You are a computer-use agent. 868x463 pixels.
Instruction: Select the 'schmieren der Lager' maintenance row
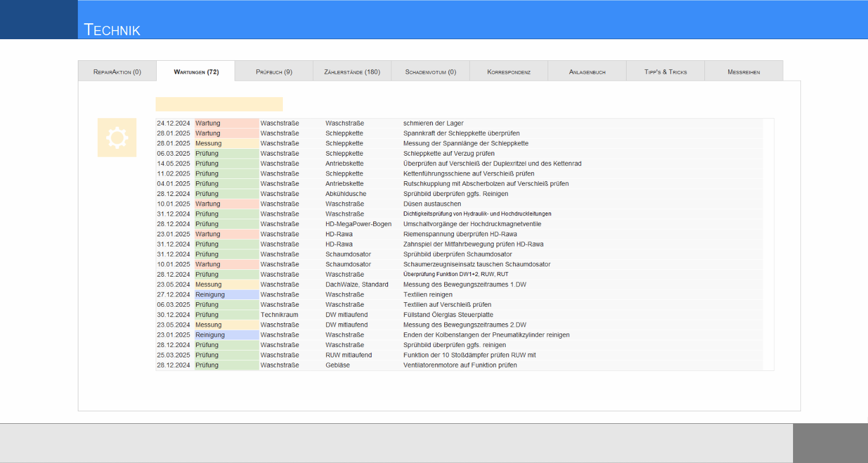pos(460,123)
